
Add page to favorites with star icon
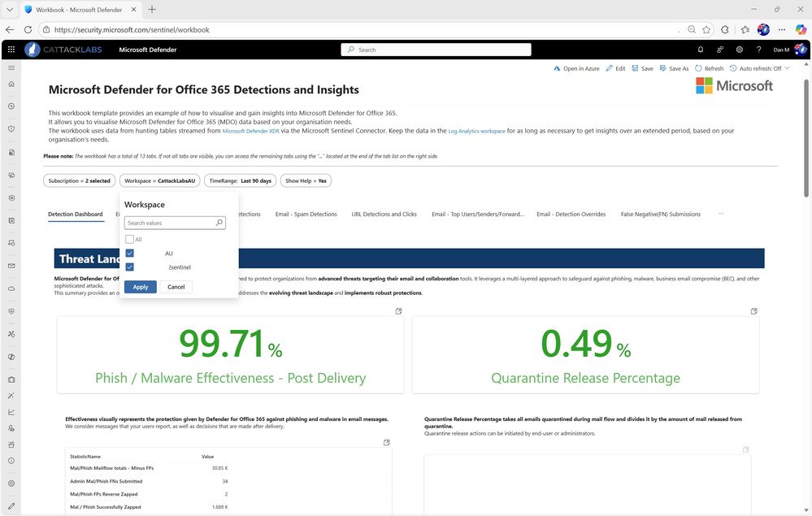(706, 29)
